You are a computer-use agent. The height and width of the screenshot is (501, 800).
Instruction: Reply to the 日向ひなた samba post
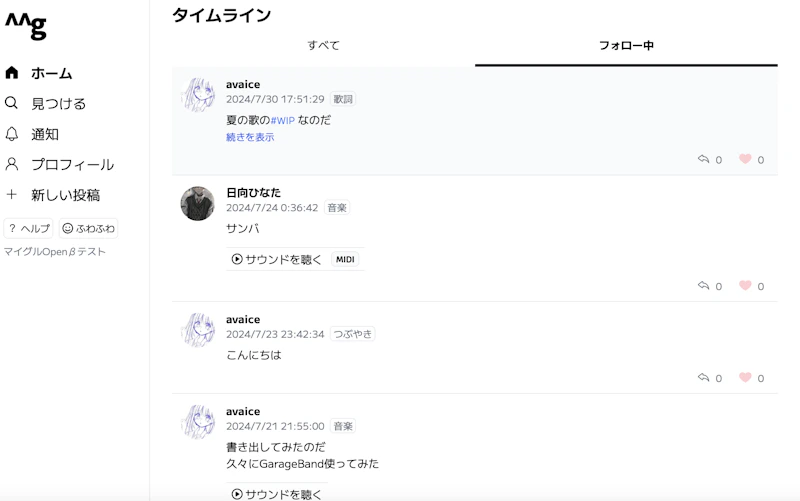704,286
